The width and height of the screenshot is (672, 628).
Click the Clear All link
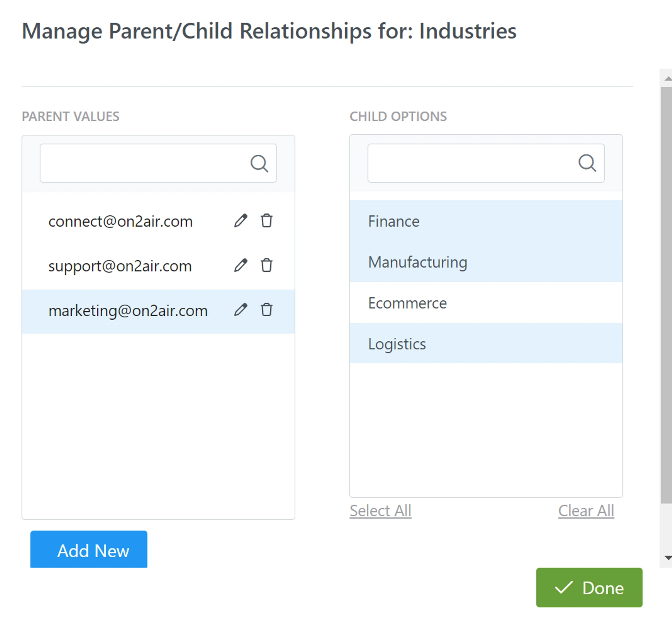point(586,511)
